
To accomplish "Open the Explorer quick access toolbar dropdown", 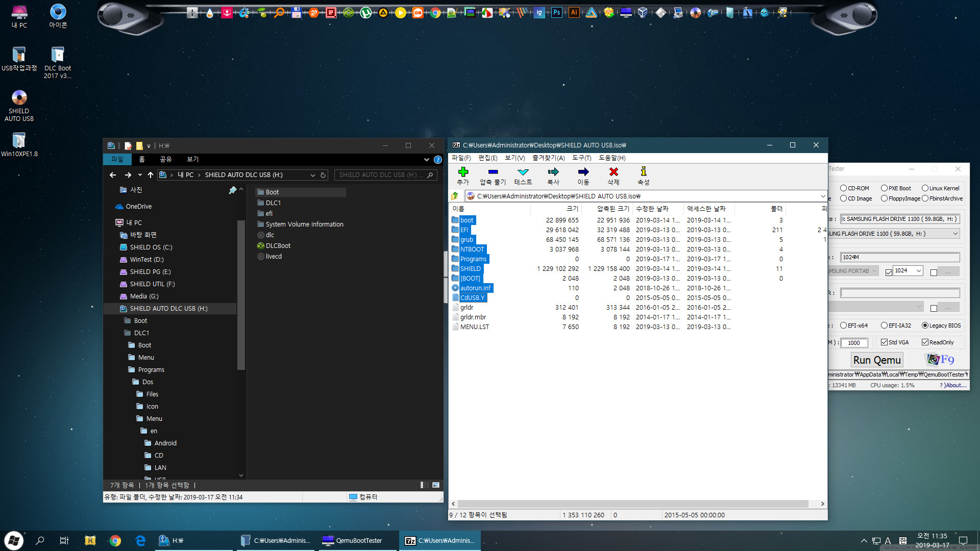I will pyautogui.click(x=149, y=146).
